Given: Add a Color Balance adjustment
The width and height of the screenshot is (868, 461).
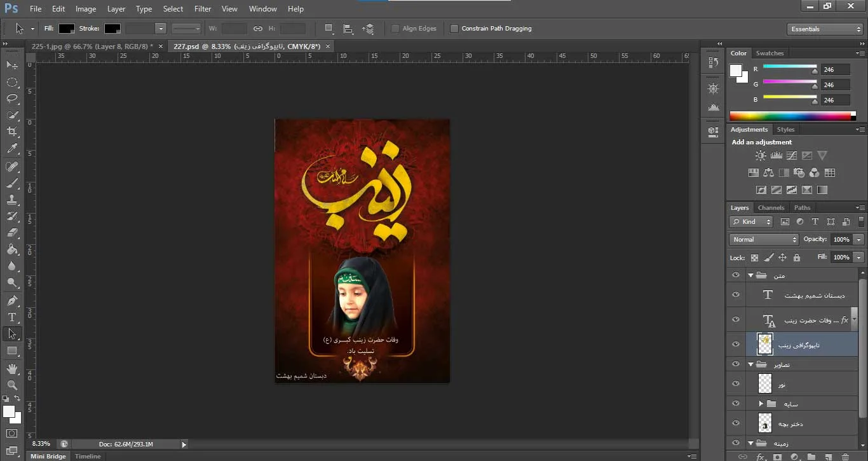Looking at the screenshot, I should [768, 173].
